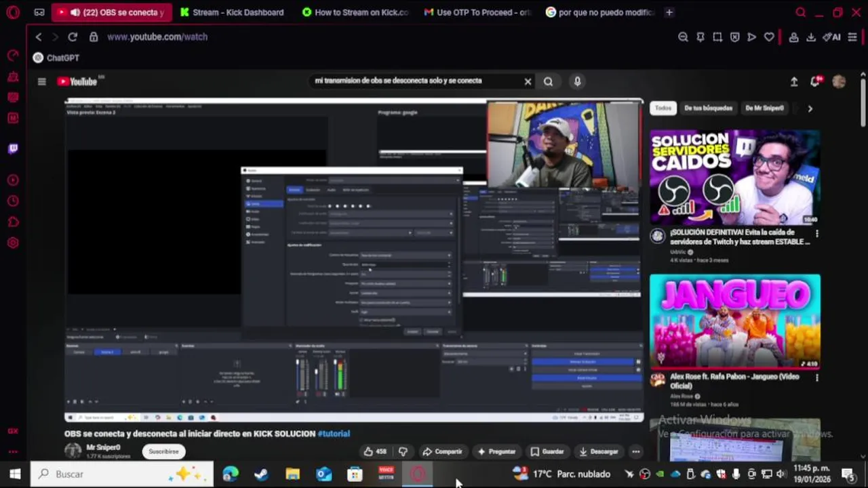Open the Opera GX main menu logo
This screenshot has width=868, height=488.
tap(12, 12)
